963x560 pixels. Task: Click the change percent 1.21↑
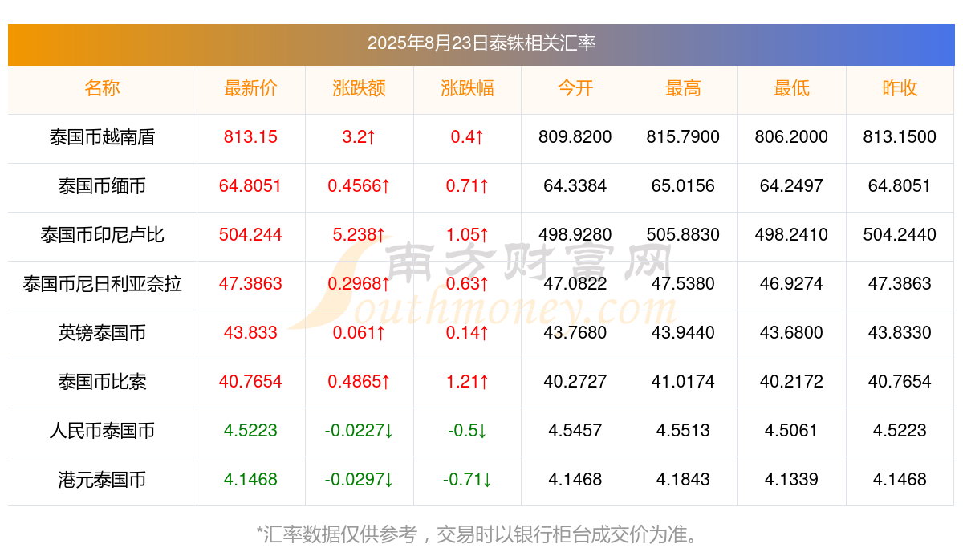467,382
